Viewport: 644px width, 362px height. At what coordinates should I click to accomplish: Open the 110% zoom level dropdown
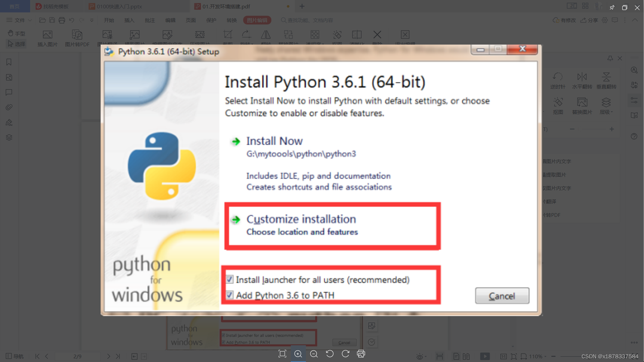click(x=538, y=356)
